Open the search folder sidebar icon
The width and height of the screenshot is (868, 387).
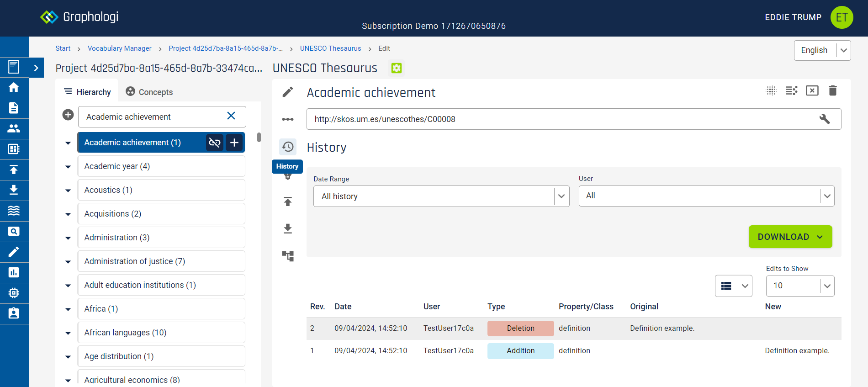click(14, 231)
